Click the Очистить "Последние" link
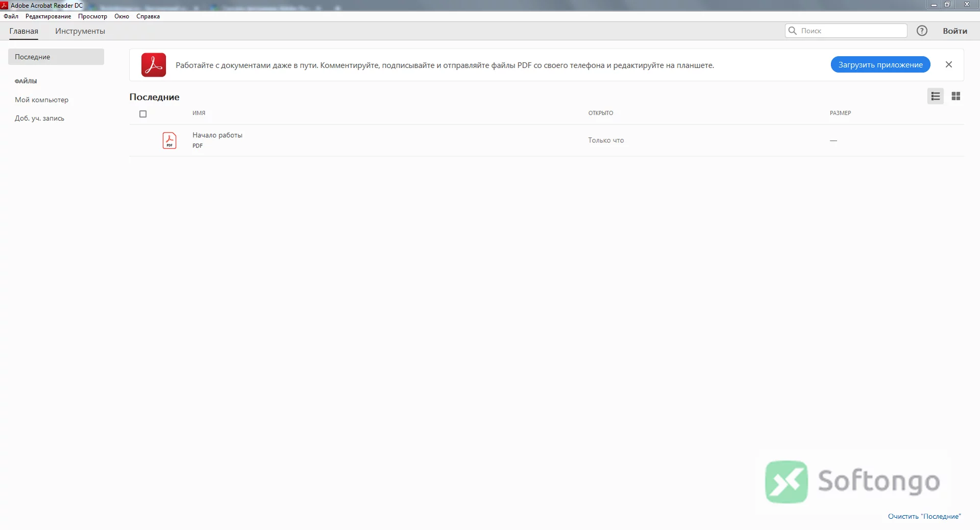The width and height of the screenshot is (980, 530). [924, 516]
